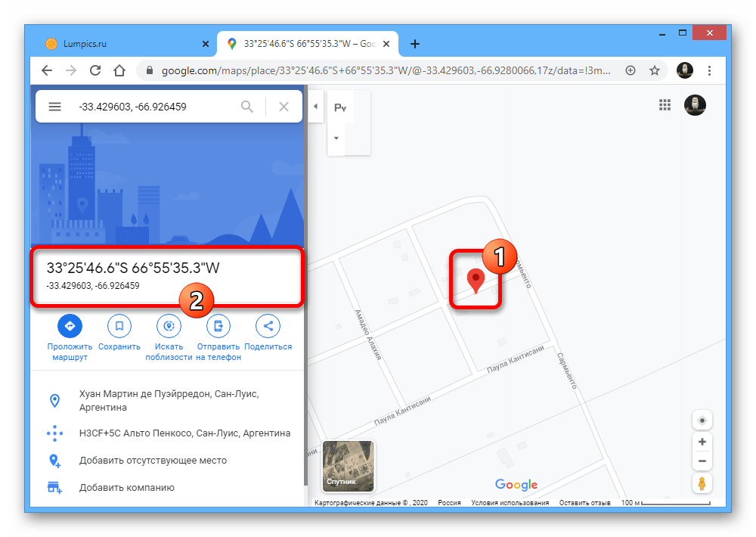Open the Chrome three-dot menu
Screen dimensions: 756x537
pyautogui.click(x=709, y=70)
